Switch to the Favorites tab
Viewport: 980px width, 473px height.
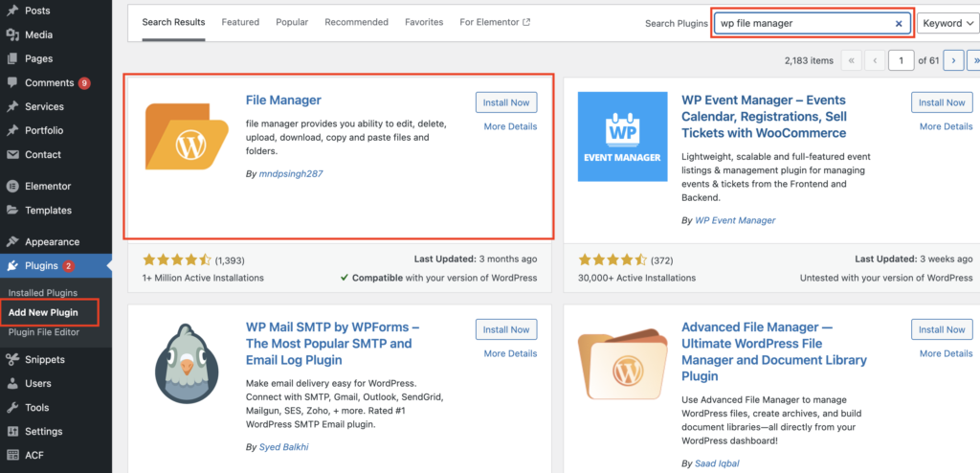point(424,22)
